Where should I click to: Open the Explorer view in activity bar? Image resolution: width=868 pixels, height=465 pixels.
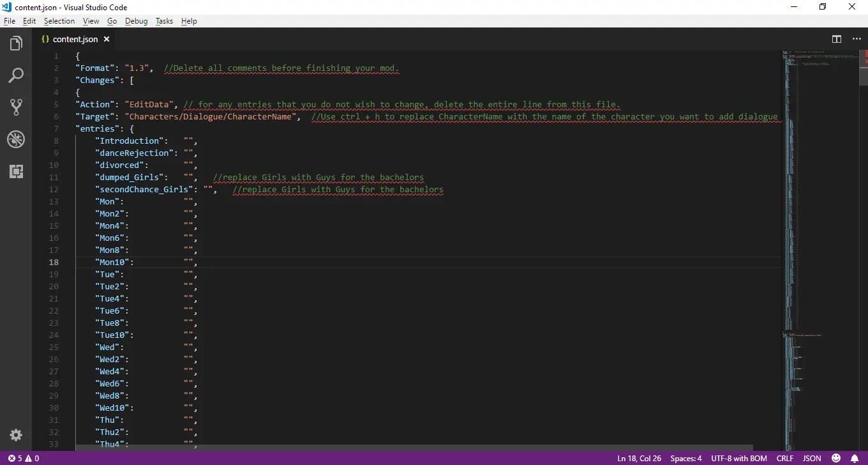coord(16,43)
